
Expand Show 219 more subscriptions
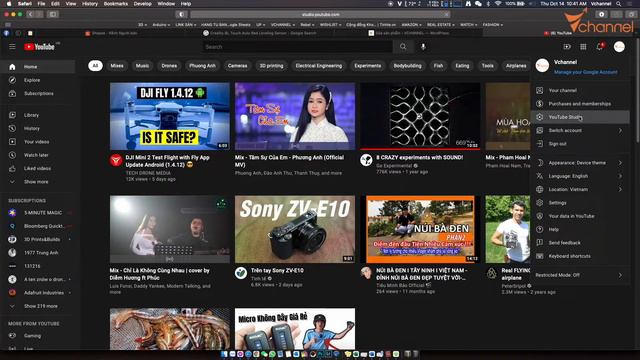pyautogui.click(x=38, y=306)
